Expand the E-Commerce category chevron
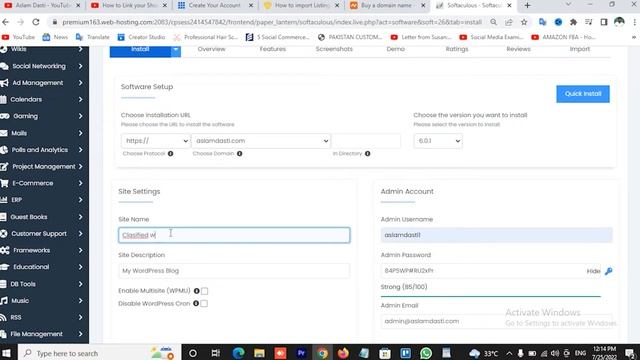 (80, 183)
